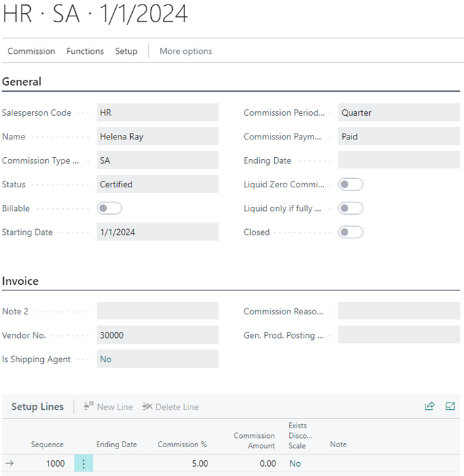Image resolution: width=464 pixels, height=476 pixels.
Task: Click the share icon in Setup Lines
Action: (429, 406)
